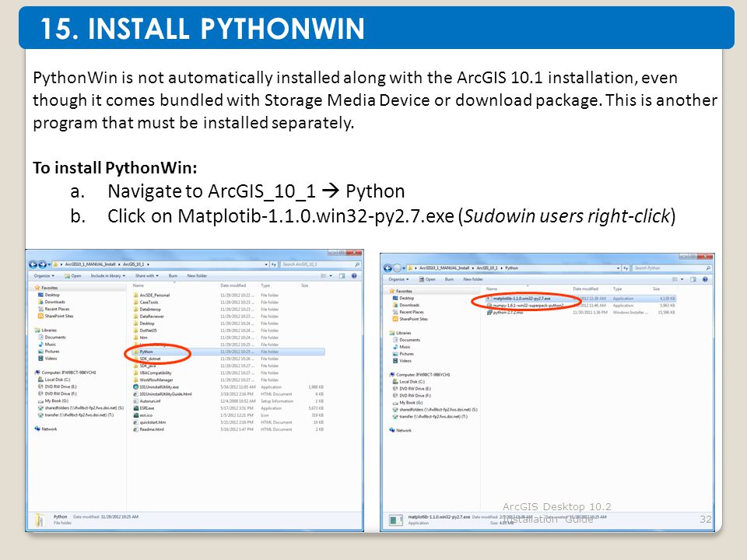Sort by Date modified in the ArcGIS_10_1 window
The image size is (747, 560).
coord(233,285)
